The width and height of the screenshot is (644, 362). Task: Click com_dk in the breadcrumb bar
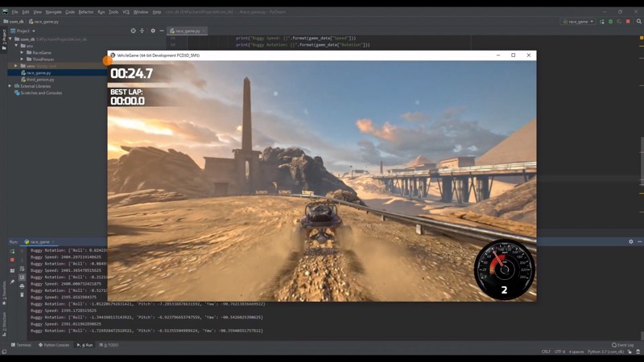coord(14,22)
